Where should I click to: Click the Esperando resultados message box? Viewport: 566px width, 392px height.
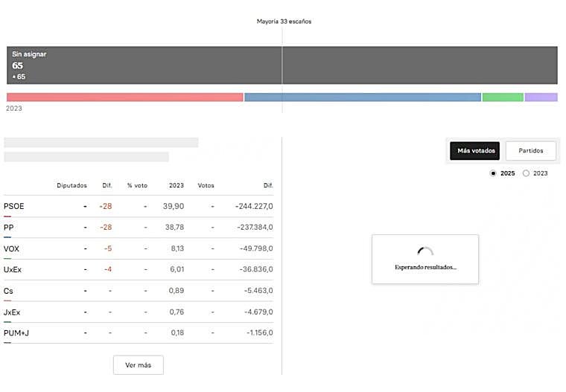click(425, 259)
